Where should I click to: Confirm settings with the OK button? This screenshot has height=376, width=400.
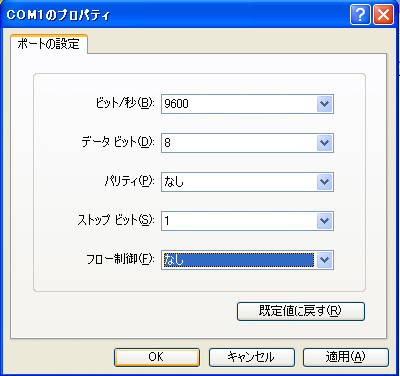pyautogui.click(x=157, y=357)
